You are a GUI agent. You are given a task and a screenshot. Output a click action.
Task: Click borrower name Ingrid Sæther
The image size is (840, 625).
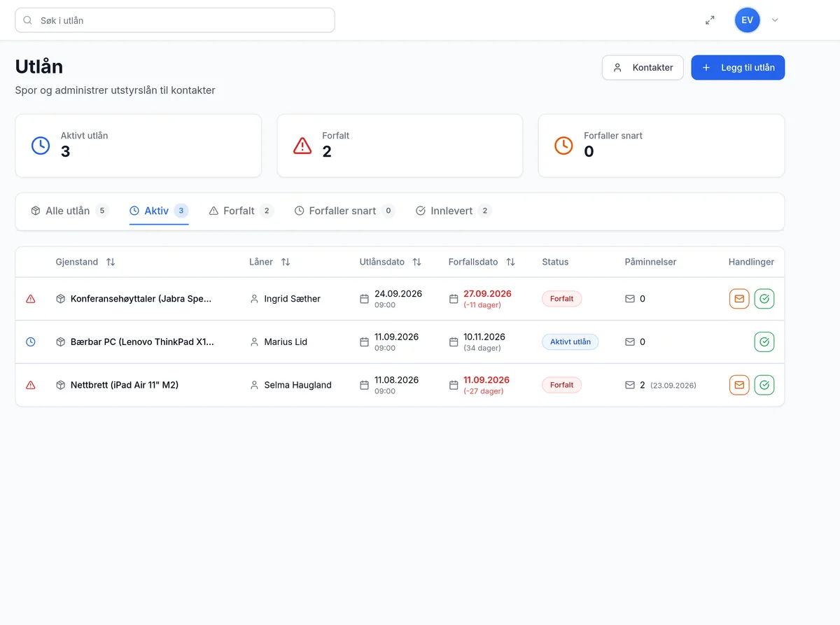pyautogui.click(x=293, y=299)
